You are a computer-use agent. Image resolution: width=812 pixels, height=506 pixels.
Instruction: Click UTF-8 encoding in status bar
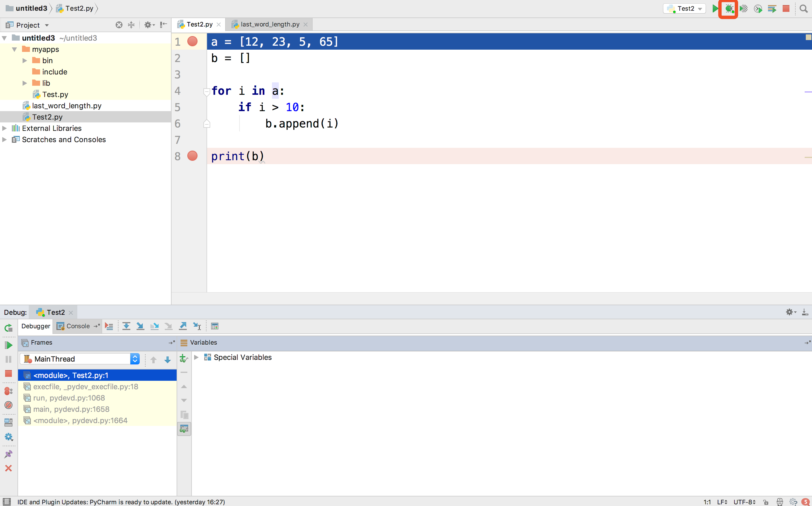point(744,502)
